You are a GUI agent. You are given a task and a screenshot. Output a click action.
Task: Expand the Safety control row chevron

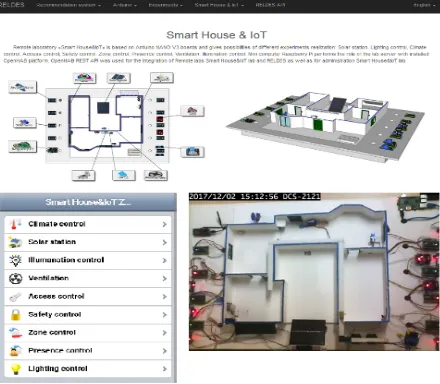164,315
